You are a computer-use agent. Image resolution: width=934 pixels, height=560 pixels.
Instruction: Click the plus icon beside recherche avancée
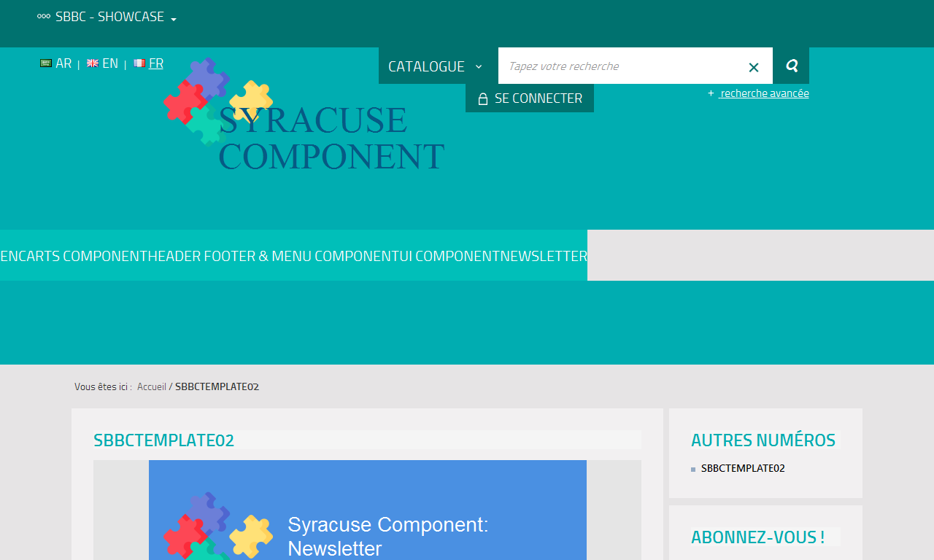pyautogui.click(x=711, y=93)
